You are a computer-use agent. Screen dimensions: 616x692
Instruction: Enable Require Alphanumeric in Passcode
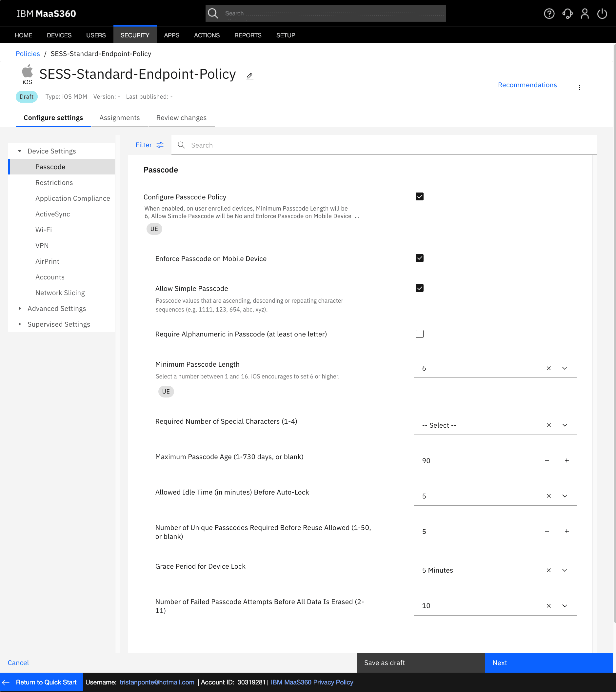[x=419, y=334]
